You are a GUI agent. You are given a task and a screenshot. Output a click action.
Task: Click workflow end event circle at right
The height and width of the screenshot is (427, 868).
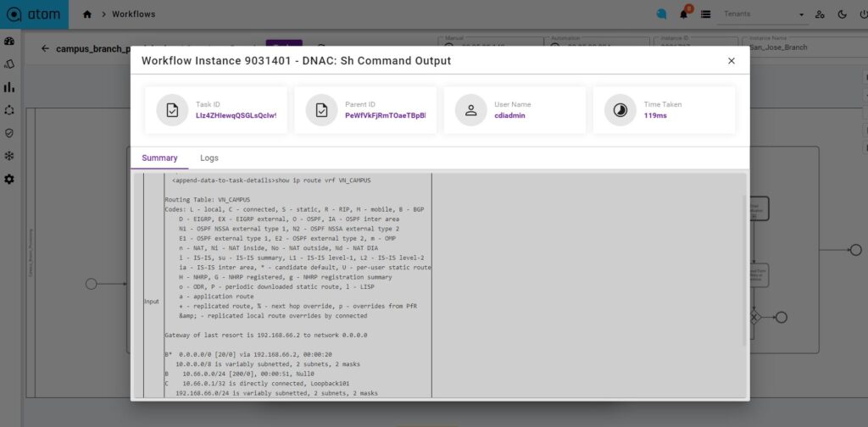[x=856, y=250]
